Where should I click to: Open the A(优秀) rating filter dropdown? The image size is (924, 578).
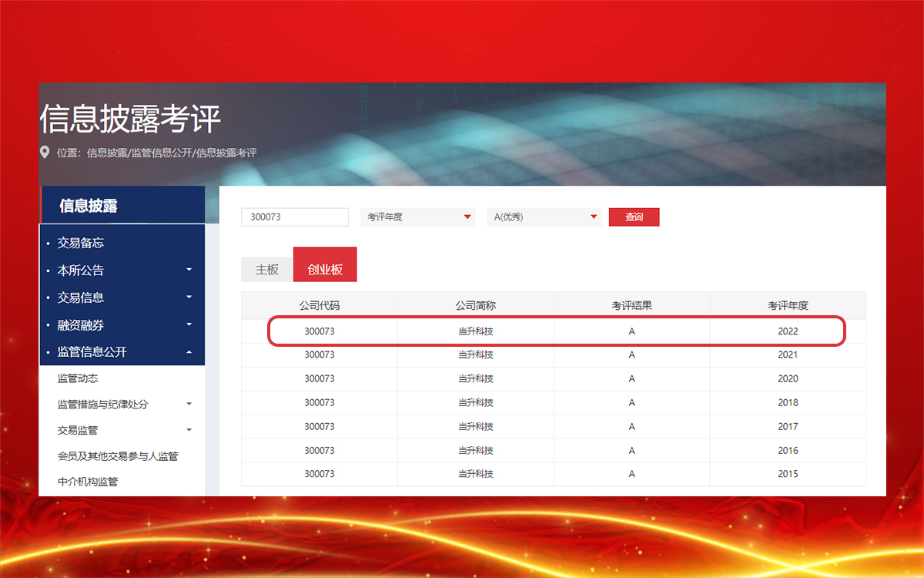point(544,217)
